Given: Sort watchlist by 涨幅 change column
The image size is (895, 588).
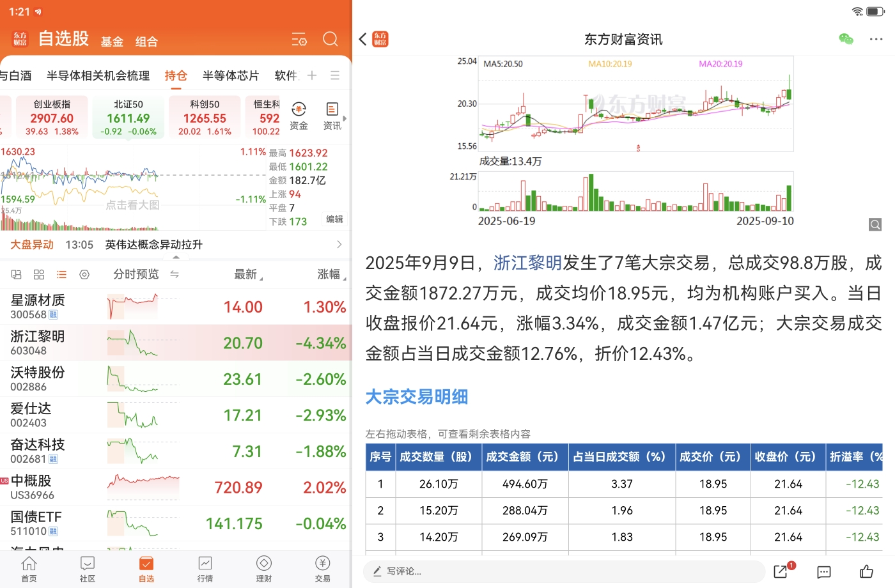Looking at the screenshot, I should [x=331, y=274].
